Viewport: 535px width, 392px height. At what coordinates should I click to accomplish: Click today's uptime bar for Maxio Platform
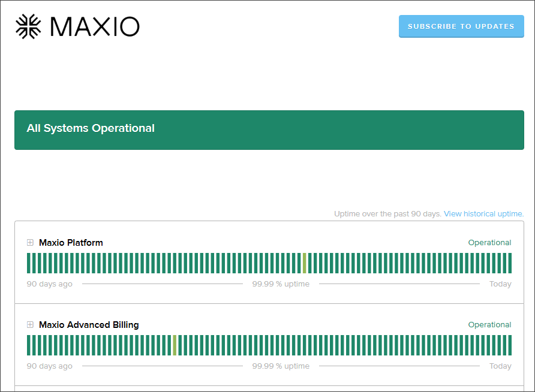tap(510, 263)
